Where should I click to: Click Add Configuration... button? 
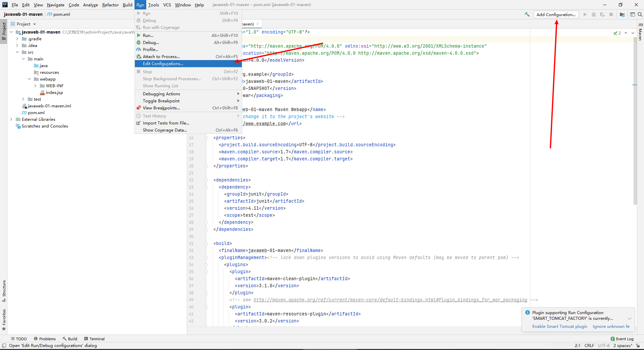coord(556,14)
